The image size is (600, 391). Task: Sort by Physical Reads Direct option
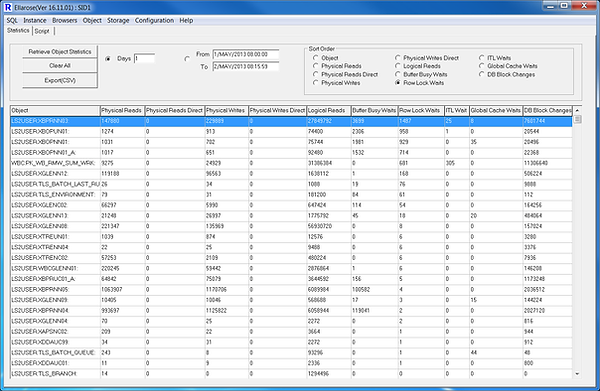tap(316, 74)
